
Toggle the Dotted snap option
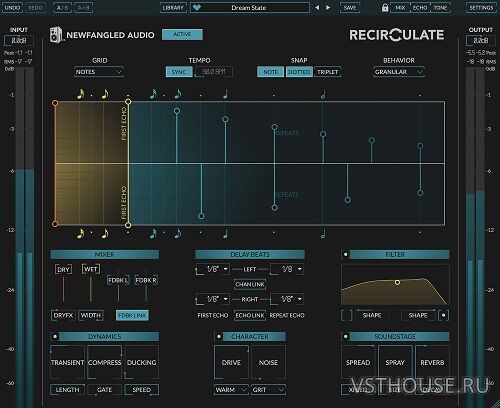[x=299, y=72]
